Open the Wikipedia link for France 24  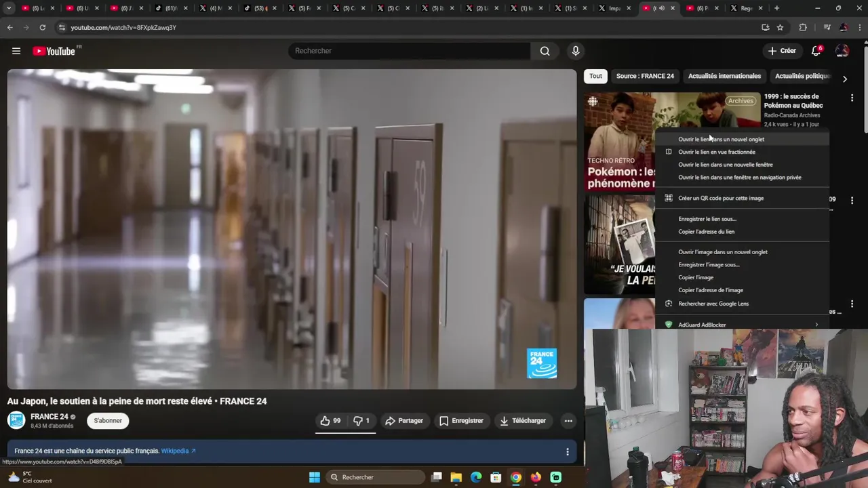[178, 451]
